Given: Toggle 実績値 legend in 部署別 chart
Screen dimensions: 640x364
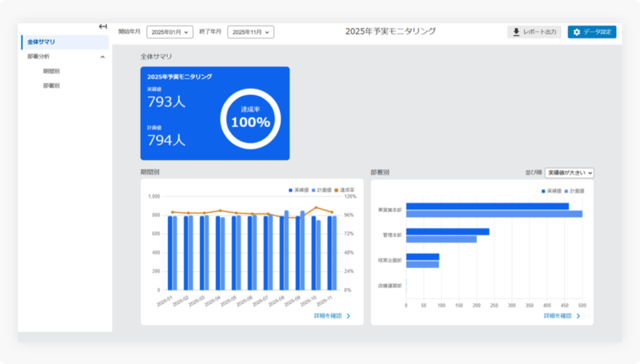Looking at the screenshot, I should (x=551, y=191).
